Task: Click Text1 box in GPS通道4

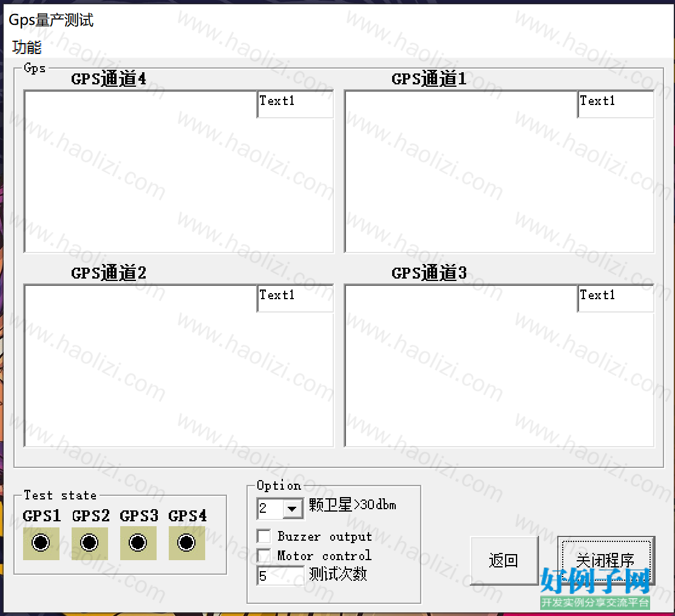Action: point(295,104)
